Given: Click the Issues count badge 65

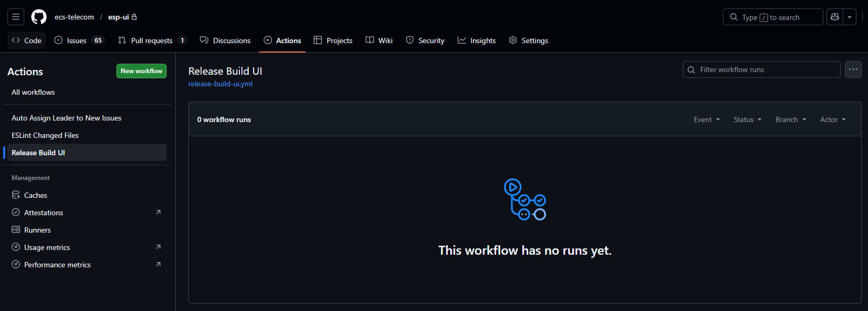Looking at the screenshot, I should 98,41.
